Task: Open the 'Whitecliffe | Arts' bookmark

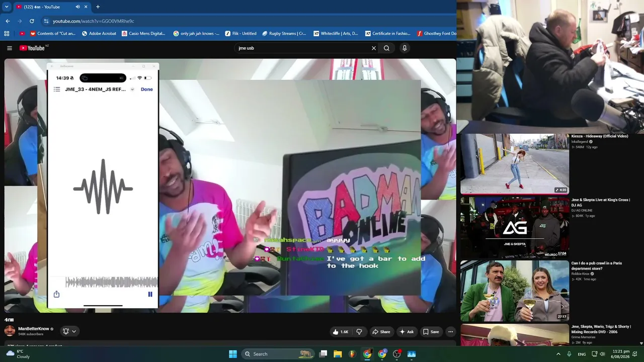Action: [336, 34]
